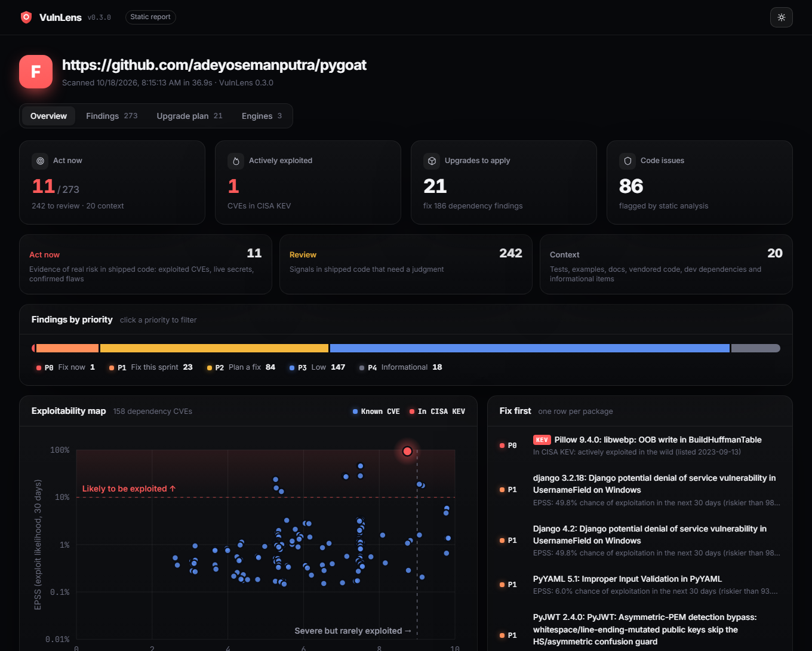Filter by P4 Informational priority
This screenshot has width=812, height=651.
pyautogui.click(x=401, y=367)
